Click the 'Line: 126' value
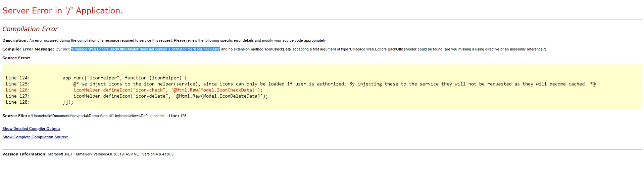The image size is (644, 179). click(178, 116)
